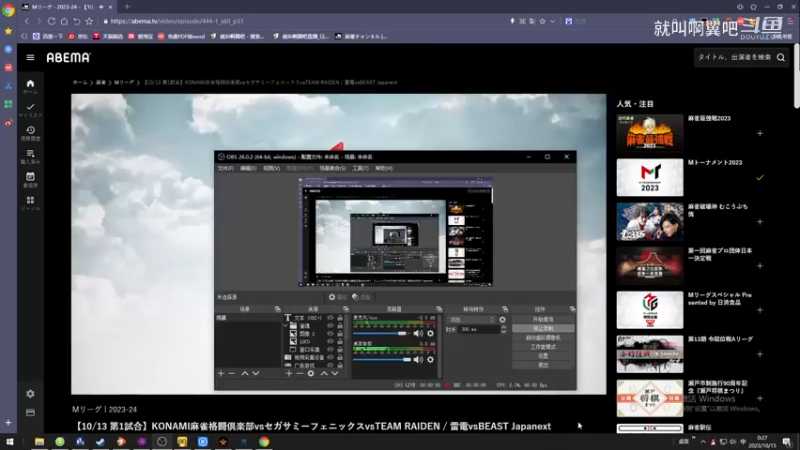The height and width of the screenshot is (450, 800).
Task: Click Studio Mode in OBS controls
Action: (x=543, y=347)
